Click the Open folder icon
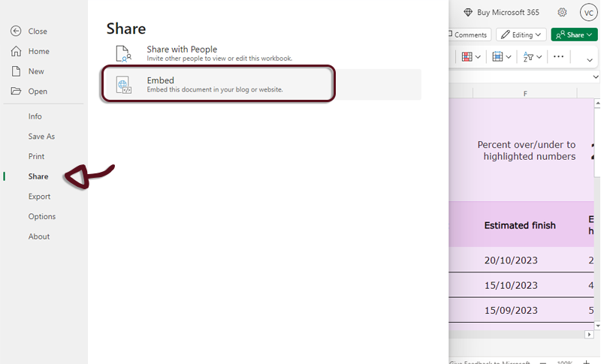Viewport: 601px width, 364px height. [16, 92]
